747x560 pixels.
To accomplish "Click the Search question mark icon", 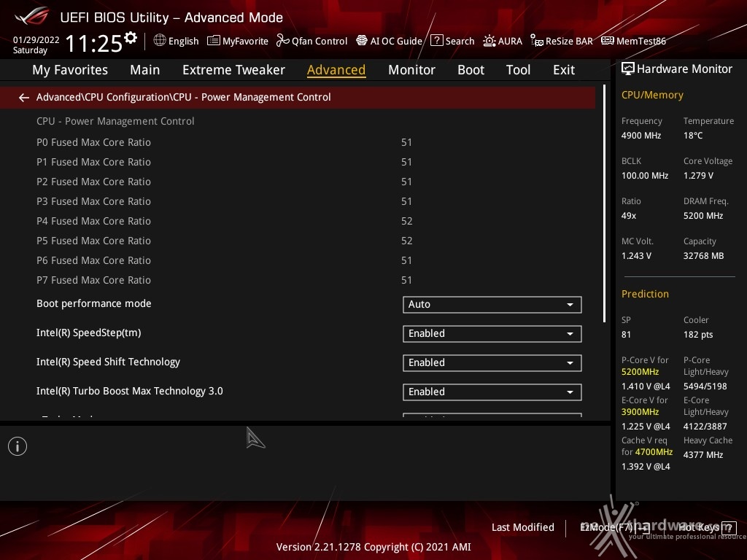I will 436,41.
